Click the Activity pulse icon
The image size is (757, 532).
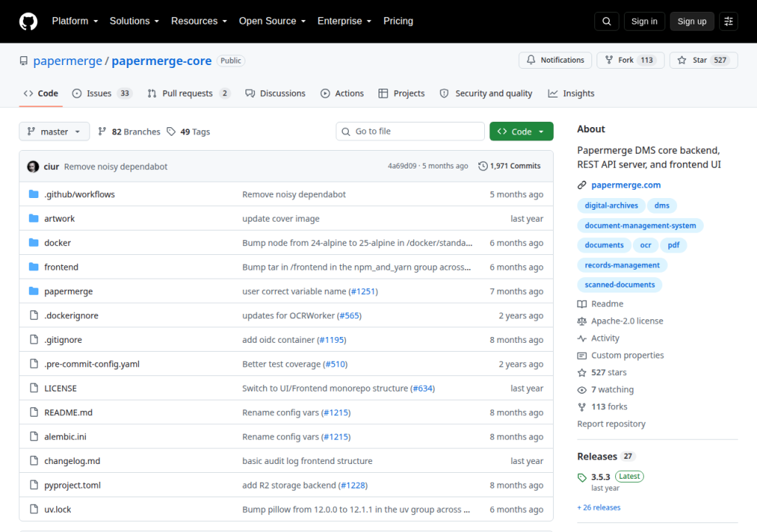point(582,338)
